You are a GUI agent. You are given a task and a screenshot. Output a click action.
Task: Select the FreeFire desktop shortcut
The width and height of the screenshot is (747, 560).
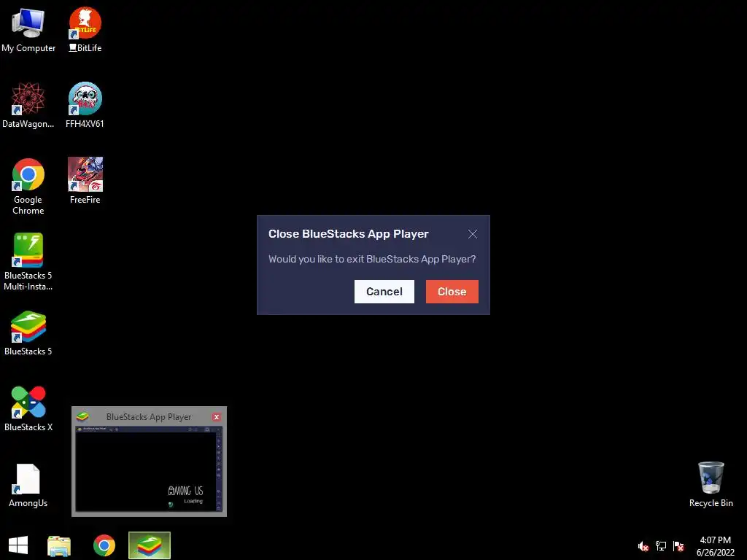(85, 181)
